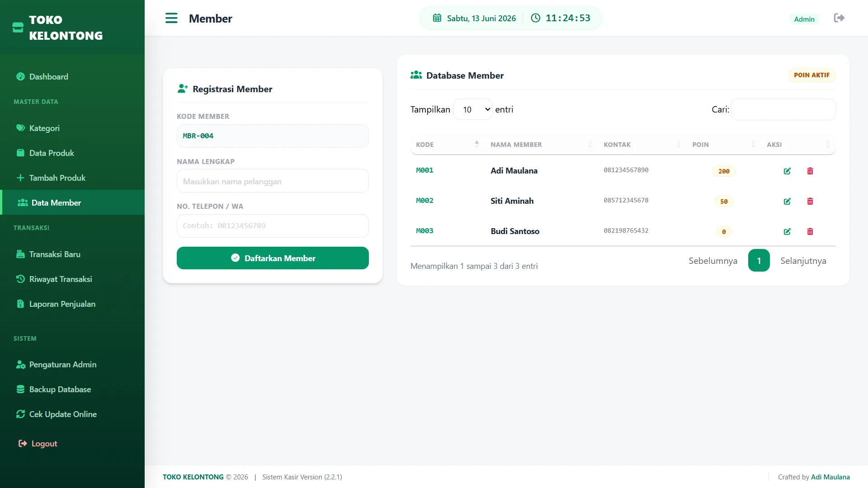Click the Admin user badge
The width and height of the screenshot is (868, 488).
pyautogui.click(x=804, y=19)
